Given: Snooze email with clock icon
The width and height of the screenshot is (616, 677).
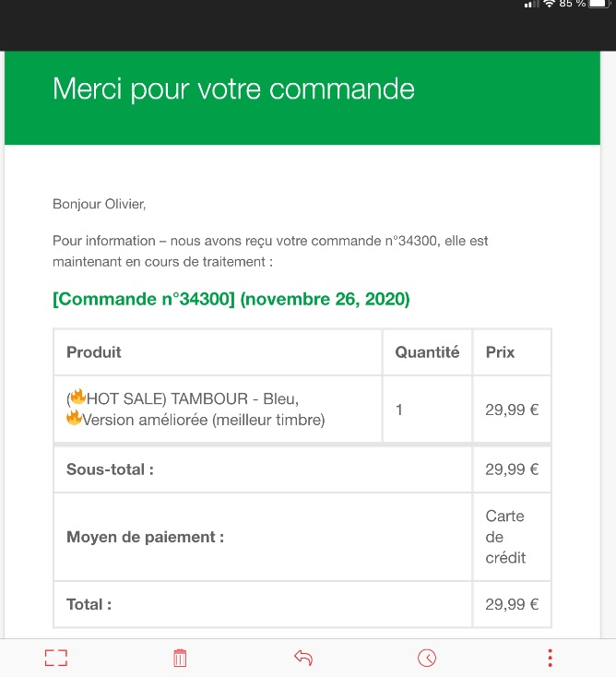Looking at the screenshot, I should click(427, 658).
